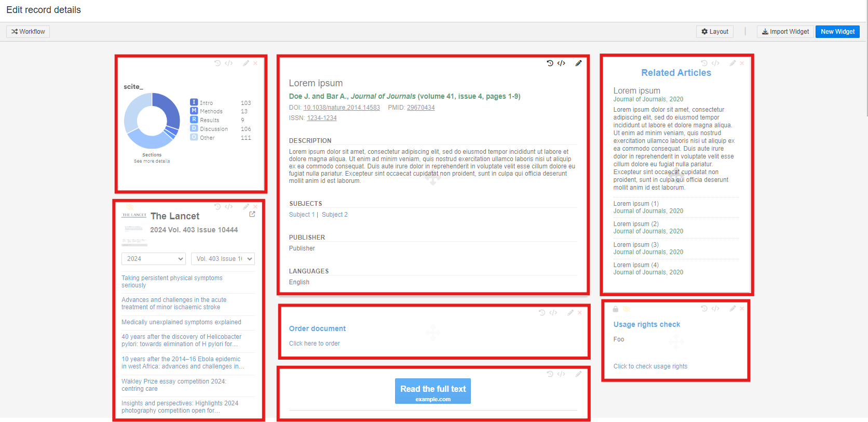Open the code view of the record details widget
Image resolution: width=868 pixels, height=422 pixels.
pyautogui.click(x=561, y=63)
